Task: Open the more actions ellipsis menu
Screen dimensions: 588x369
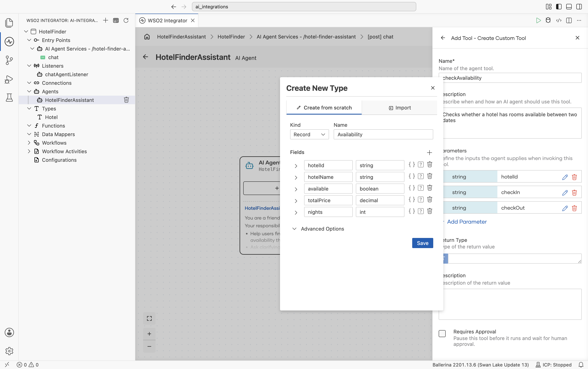Action: pyautogui.click(x=579, y=20)
